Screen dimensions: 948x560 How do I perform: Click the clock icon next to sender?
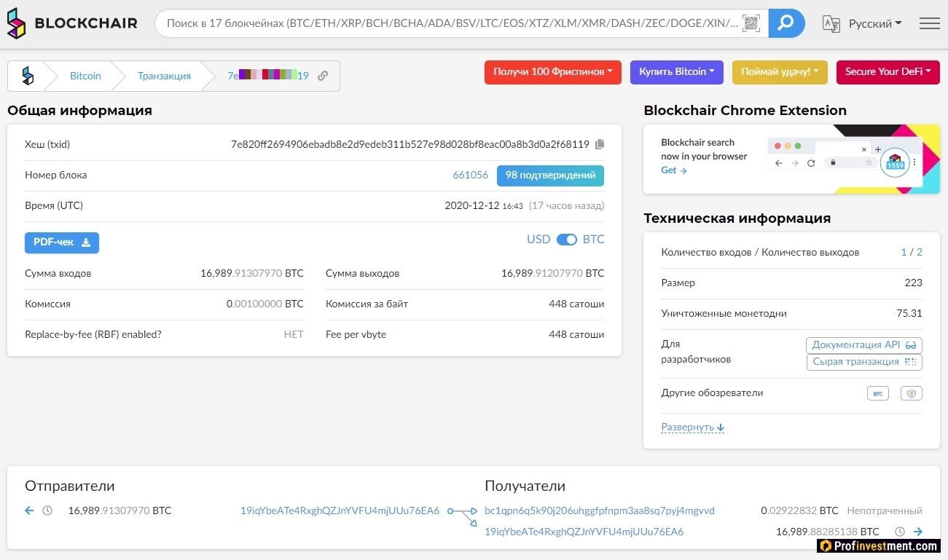47,510
